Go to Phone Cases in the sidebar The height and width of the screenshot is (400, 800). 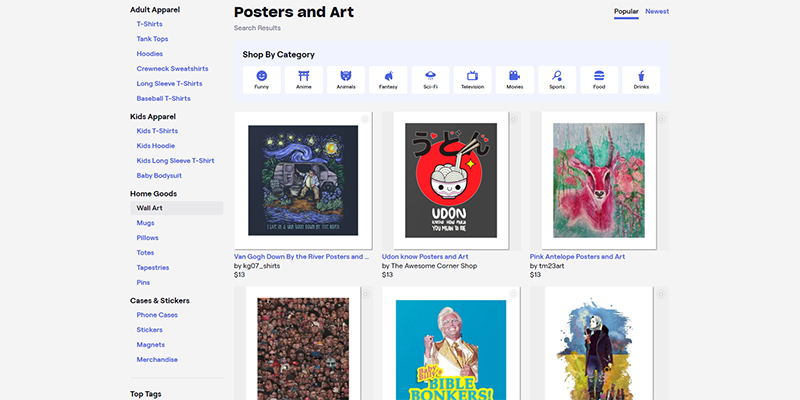[157, 315]
